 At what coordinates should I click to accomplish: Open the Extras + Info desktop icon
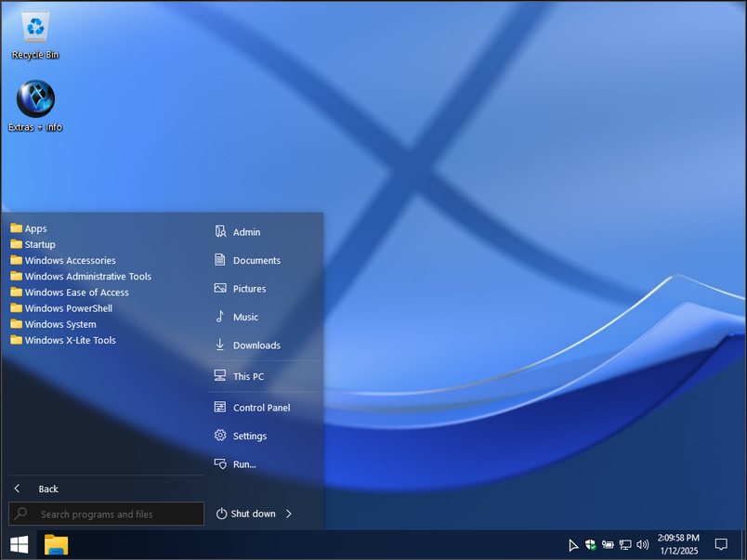point(35,106)
